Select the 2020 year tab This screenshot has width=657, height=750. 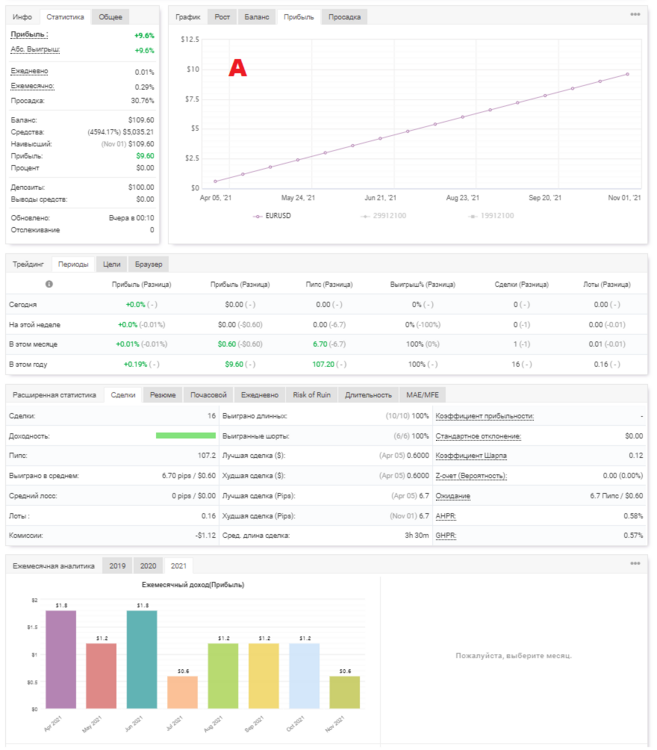pyautogui.click(x=148, y=566)
